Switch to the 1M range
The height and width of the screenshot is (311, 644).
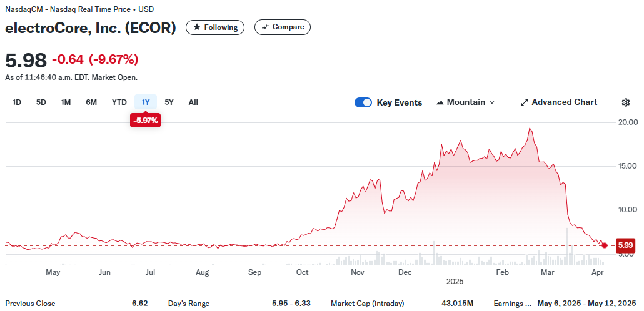click(66, 102)
